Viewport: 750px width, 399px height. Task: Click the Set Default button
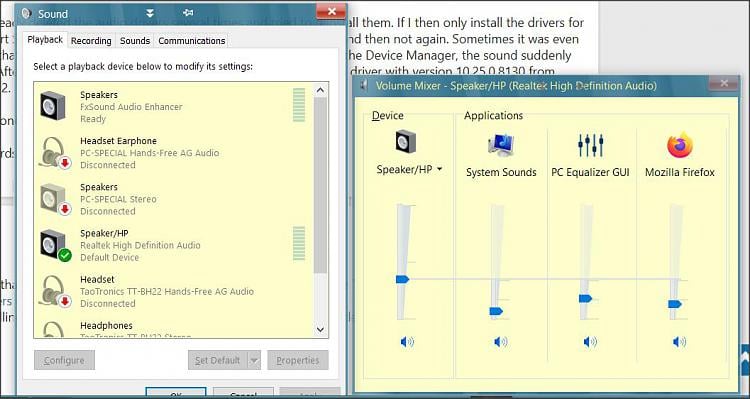pos(218,360)
